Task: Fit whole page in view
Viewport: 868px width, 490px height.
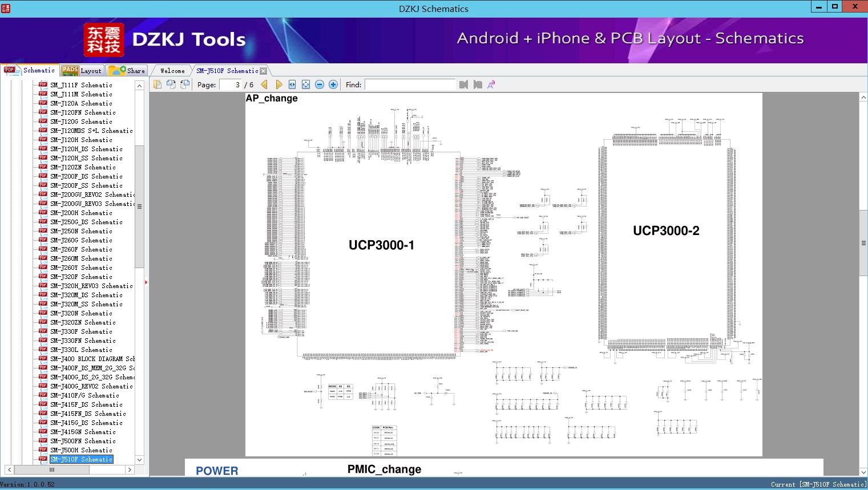Action: tap(306, 84)
